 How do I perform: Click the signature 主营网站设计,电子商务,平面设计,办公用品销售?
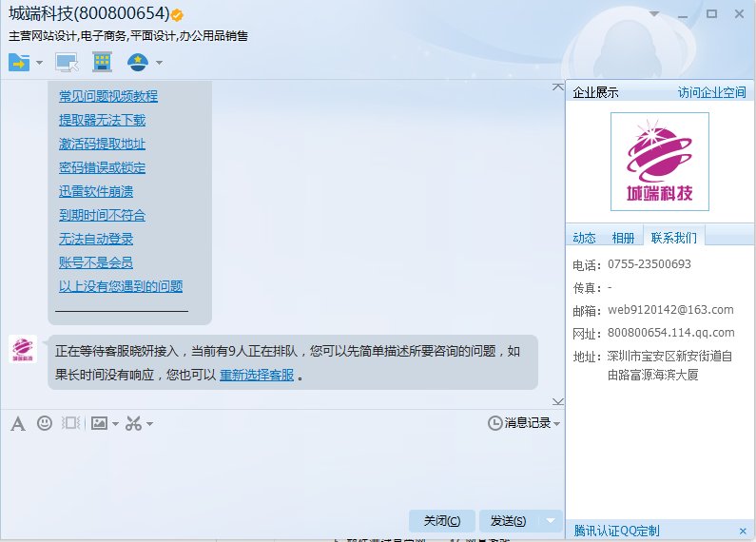pyautogui.click(x=128, y=36)
